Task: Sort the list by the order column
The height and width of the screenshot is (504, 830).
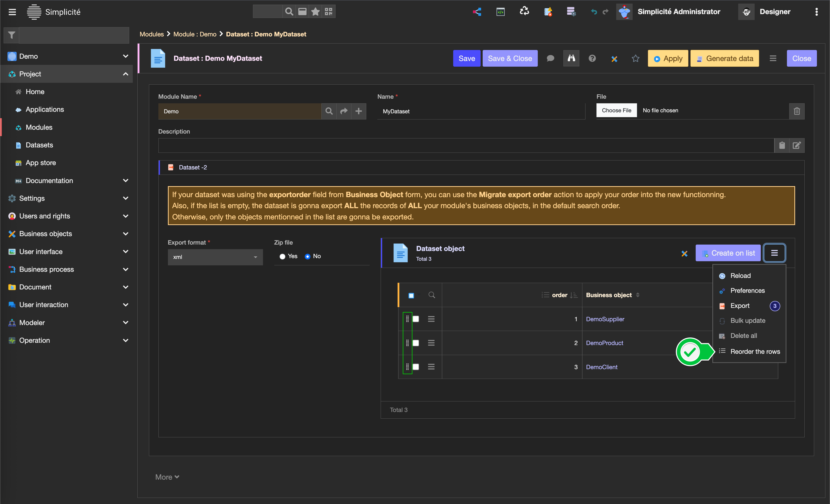Action: point(560,295)
